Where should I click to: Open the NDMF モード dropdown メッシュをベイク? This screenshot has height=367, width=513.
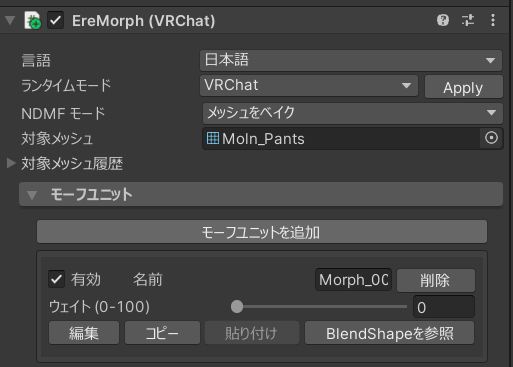point(353,113)
